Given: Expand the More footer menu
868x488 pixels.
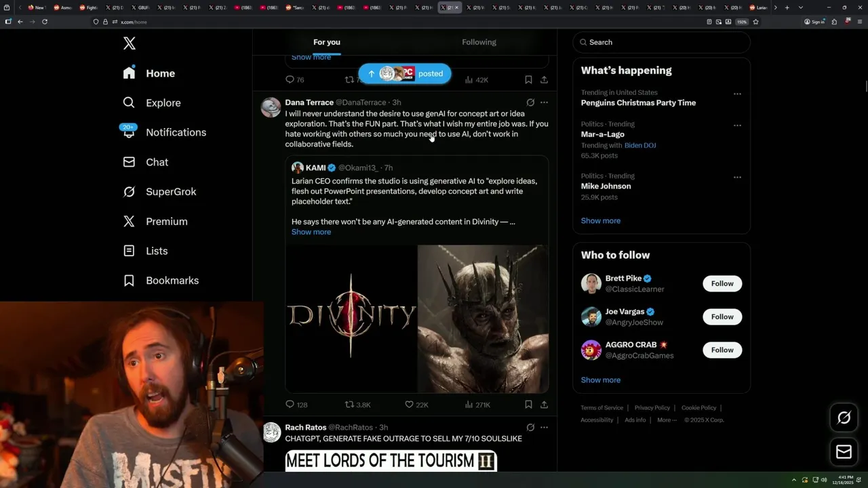Looking at the screenshot, I should tap(666, 420).
